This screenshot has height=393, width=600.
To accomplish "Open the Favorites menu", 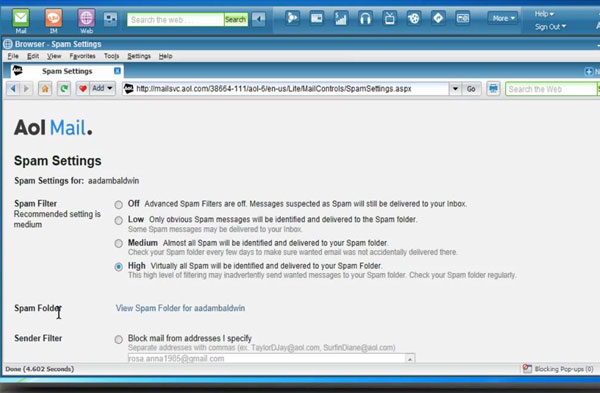I will (x=82, y=56).
